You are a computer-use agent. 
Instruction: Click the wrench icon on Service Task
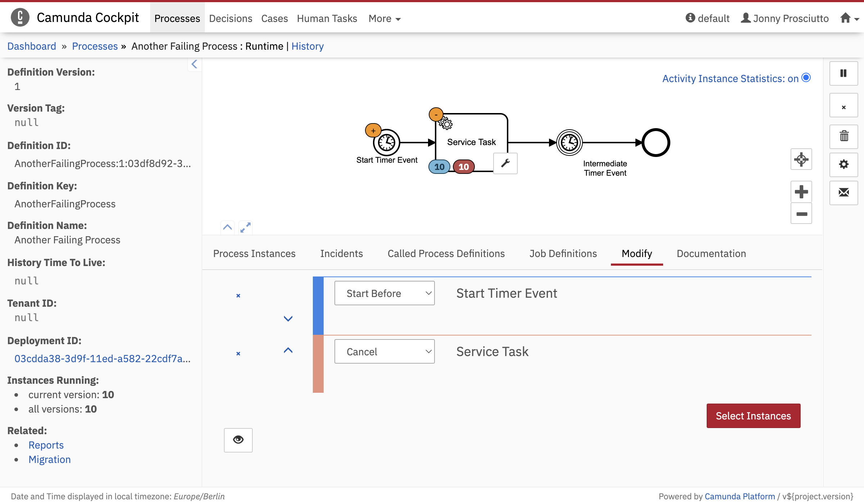(x=505, y=163)
